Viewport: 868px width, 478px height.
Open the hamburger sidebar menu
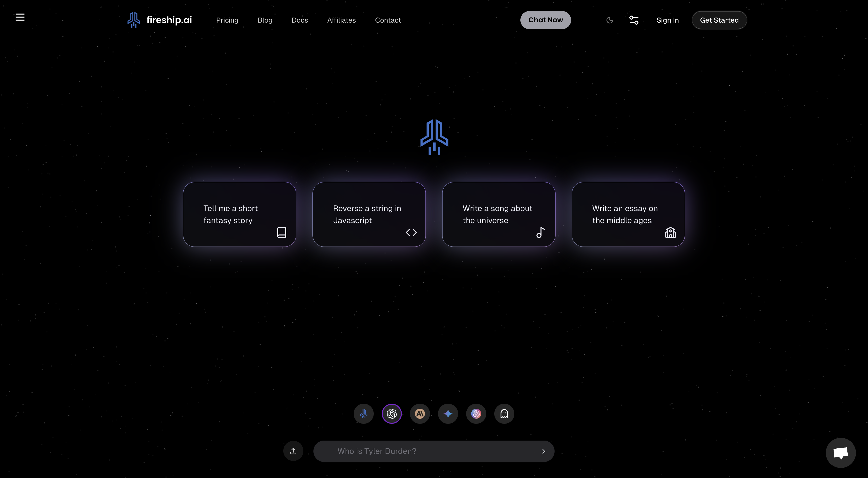pos(20,17)
